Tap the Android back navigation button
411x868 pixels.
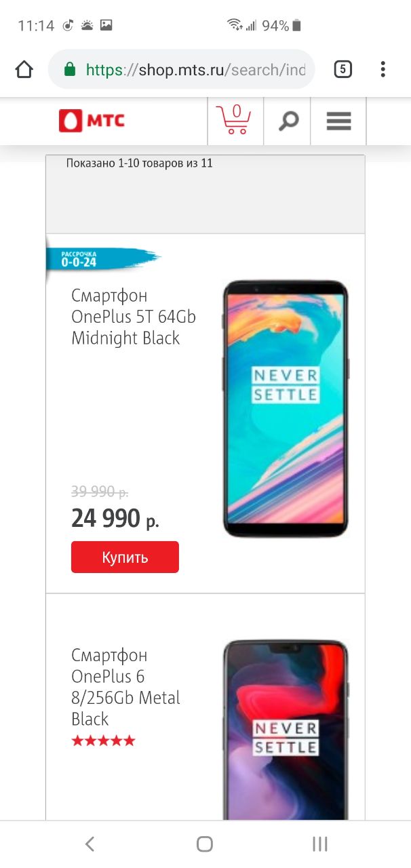[90, 844]
